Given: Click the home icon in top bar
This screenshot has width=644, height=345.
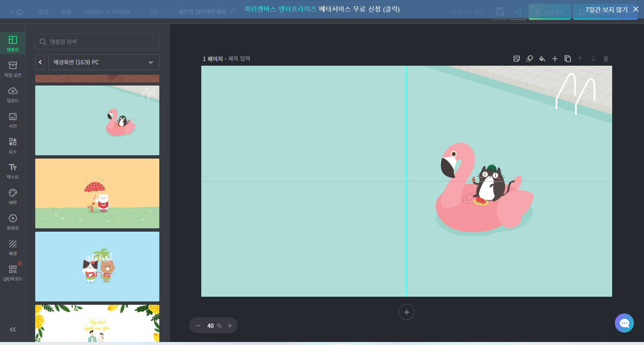Looking at the screenshot, I should (20, 12).
